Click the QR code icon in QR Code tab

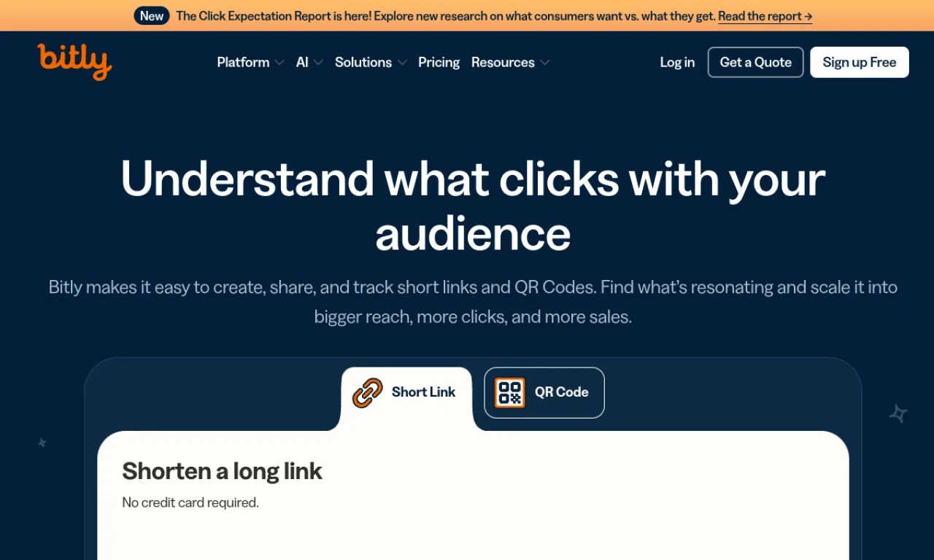coord(509,392)
